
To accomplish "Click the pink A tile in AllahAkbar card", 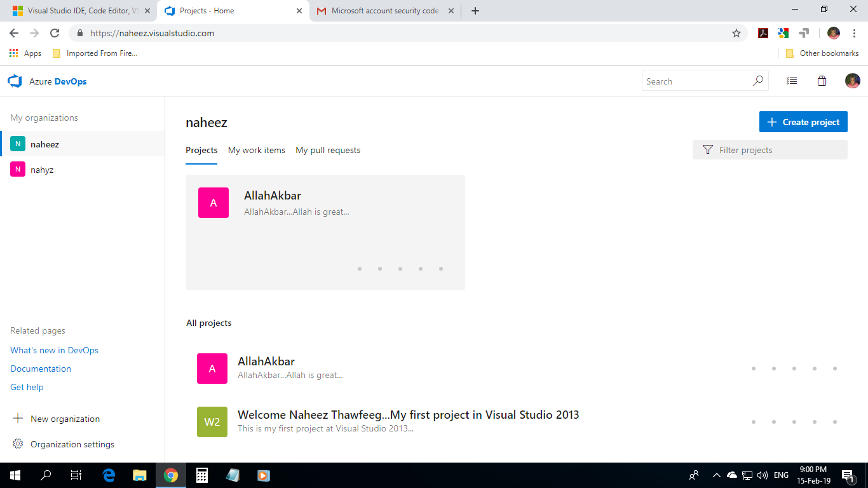I will click(214, 203).
